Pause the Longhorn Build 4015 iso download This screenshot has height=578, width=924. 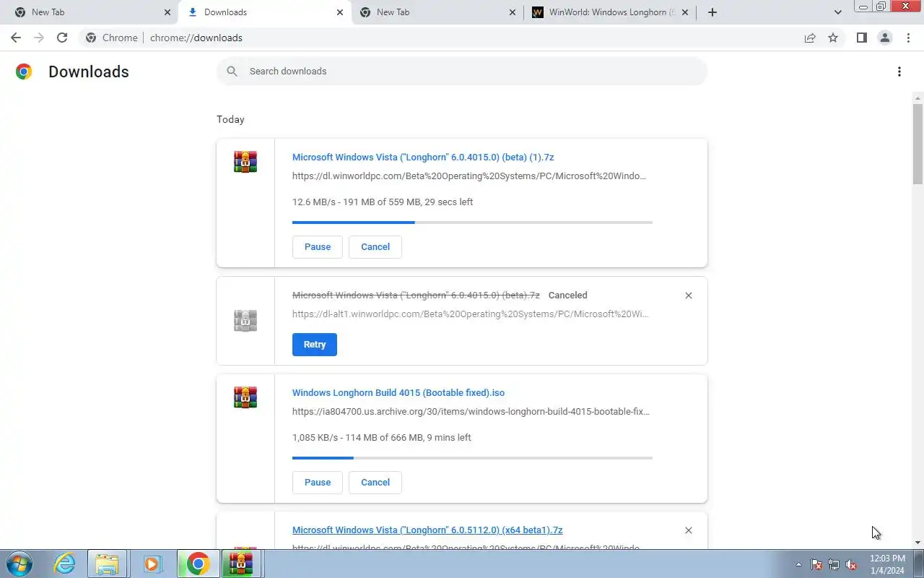[318, 483]
